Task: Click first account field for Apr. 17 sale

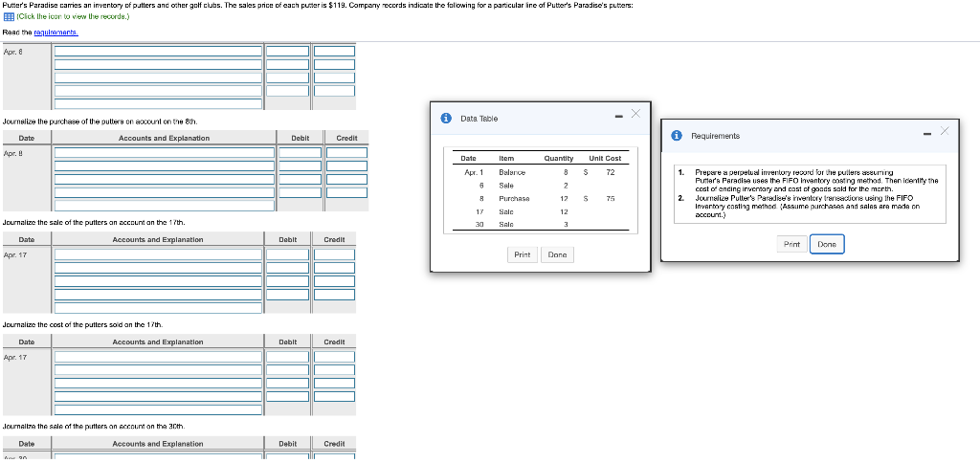Action: (158, 254)
